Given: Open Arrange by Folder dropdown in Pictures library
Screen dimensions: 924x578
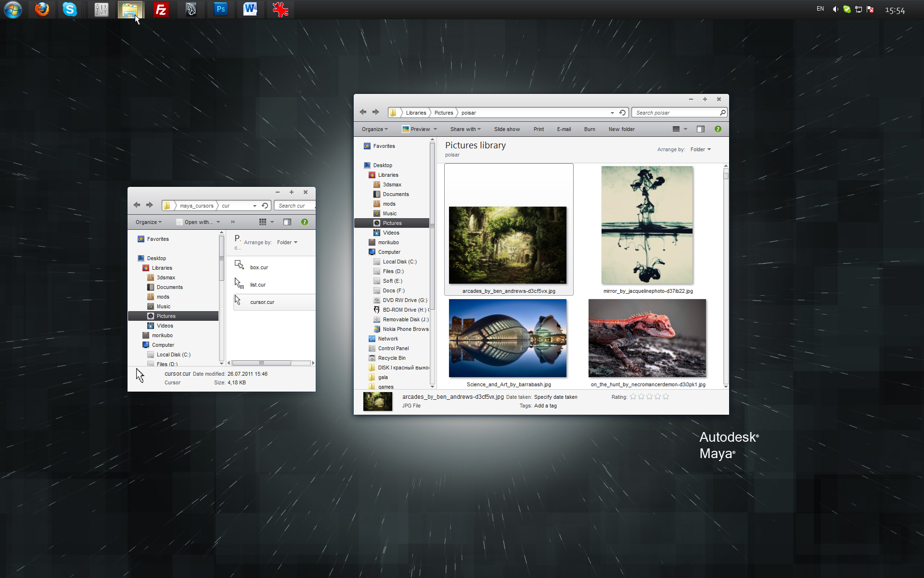Looking at the screenshot, I should pyautogui.click(x=700, y=149).
